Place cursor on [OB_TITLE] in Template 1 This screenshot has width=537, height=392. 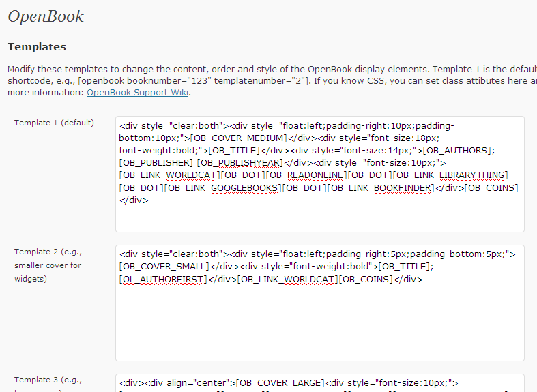[x=234, y=151]
